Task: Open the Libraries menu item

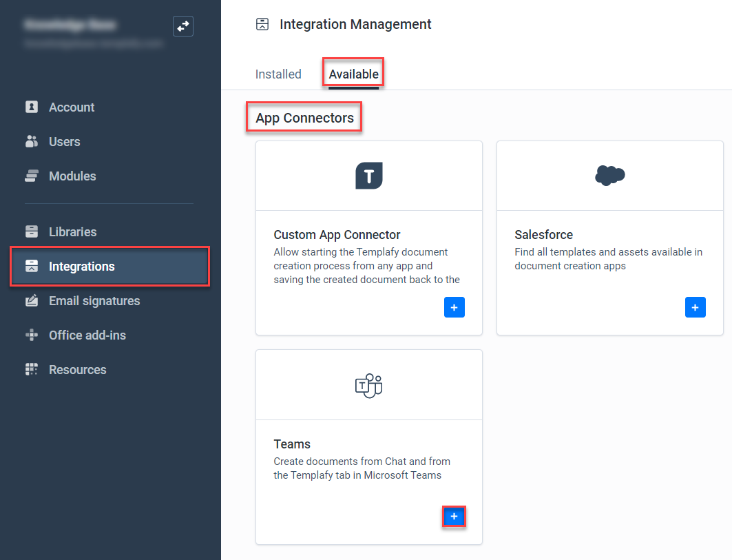Action: click(x=73, y=232)
